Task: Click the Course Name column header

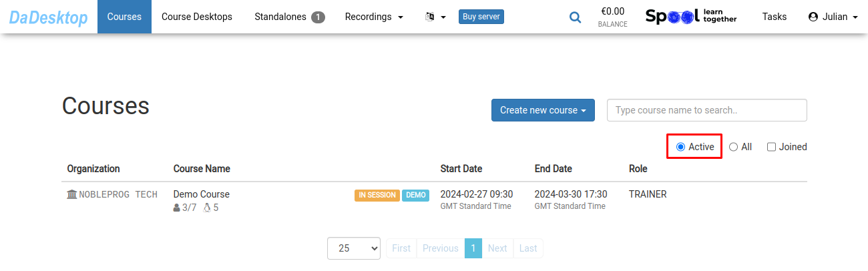Action: tap(202, 168)
